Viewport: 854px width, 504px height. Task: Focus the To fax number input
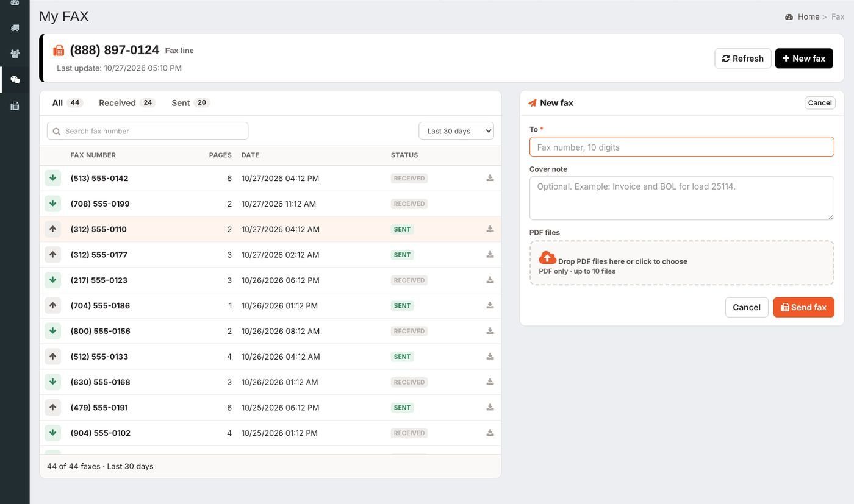[682, 147]
